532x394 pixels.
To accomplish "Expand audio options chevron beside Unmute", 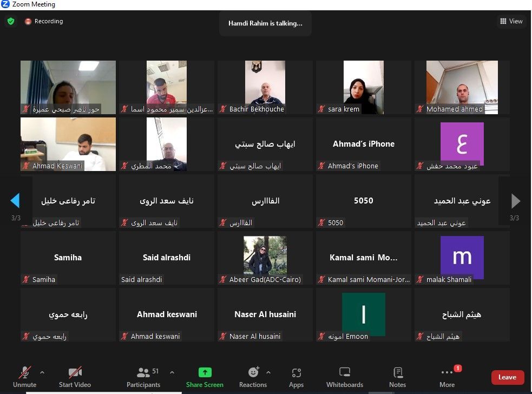I will (x=42, y=372).
